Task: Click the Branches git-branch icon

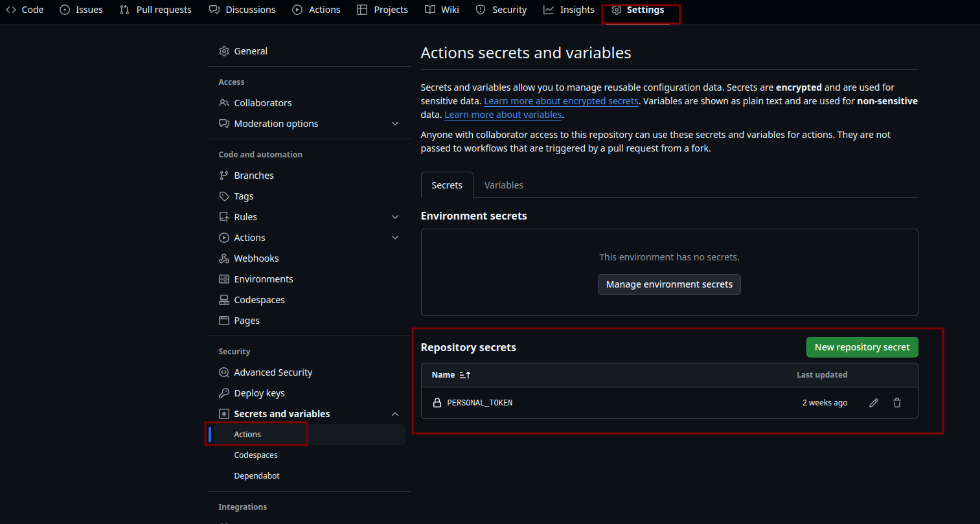Action: (224, 176)
